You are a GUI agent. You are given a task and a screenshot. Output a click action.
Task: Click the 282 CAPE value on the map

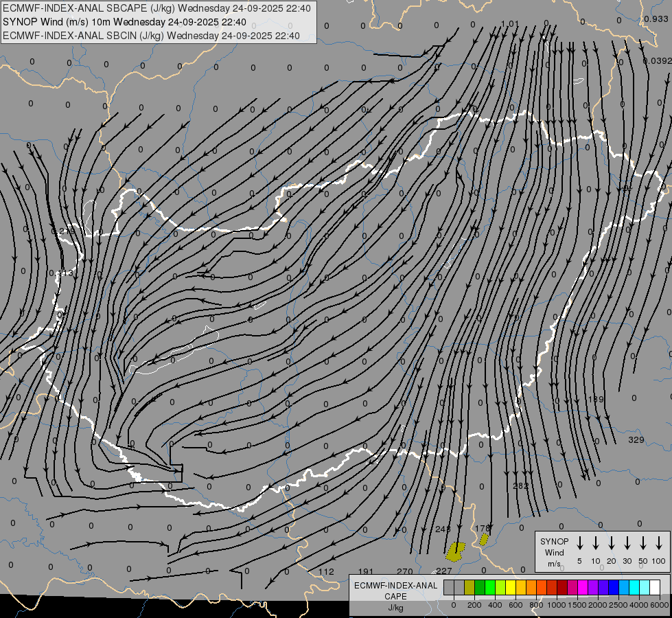[521, 486]
